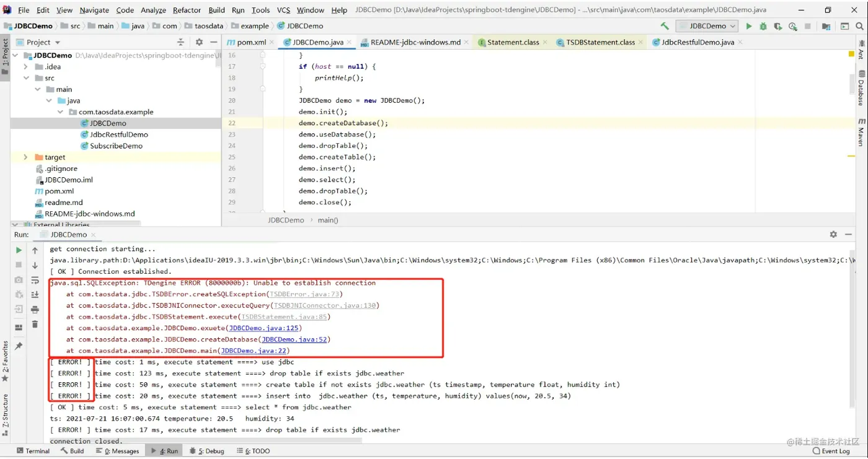The height and width of the screenshot is (459, 868).
Task: Click the Build Project hammer icon
Action: [665, 26]
